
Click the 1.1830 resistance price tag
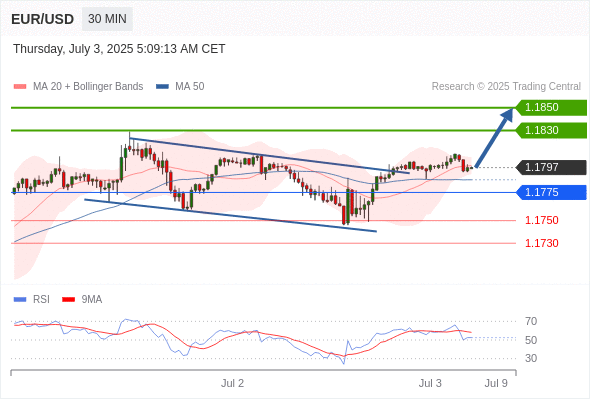pyautogui.click(x=551, y=131)
